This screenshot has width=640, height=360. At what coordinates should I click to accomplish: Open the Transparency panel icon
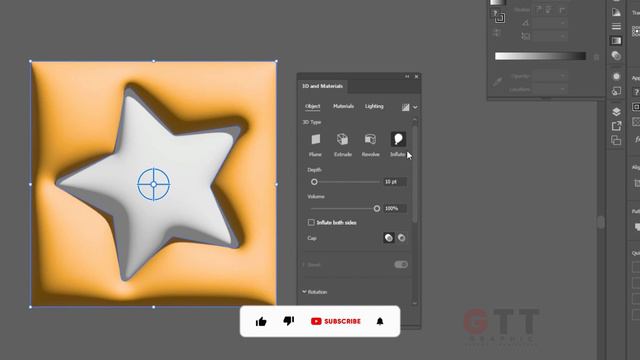(x=616, y=55)
